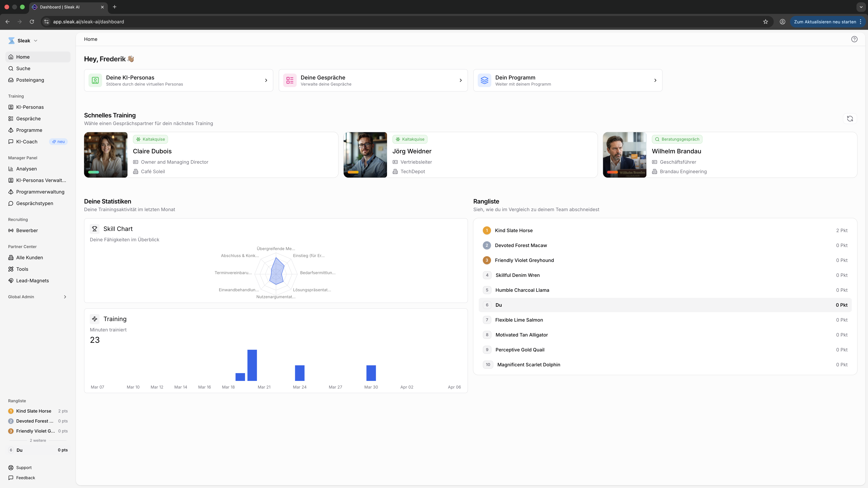
Task: Click the Dein Programm layers icon
Action: pyautogui.click(x=485, y=80)
